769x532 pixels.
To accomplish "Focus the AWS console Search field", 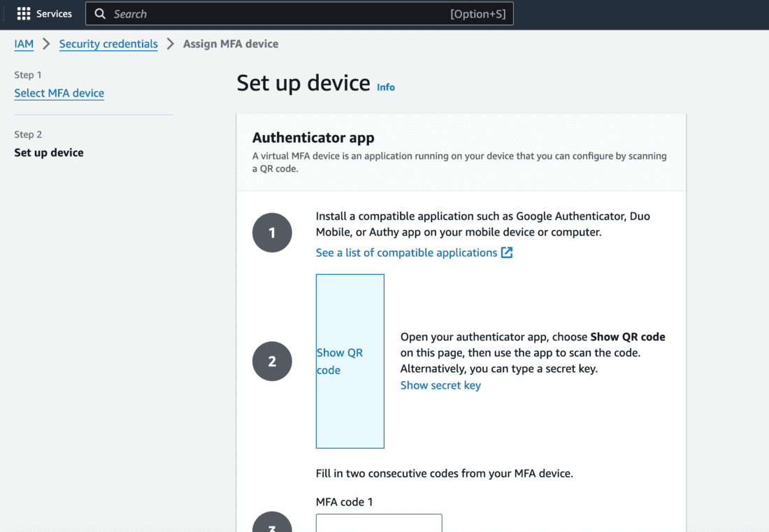I will (x=299, y=14).
